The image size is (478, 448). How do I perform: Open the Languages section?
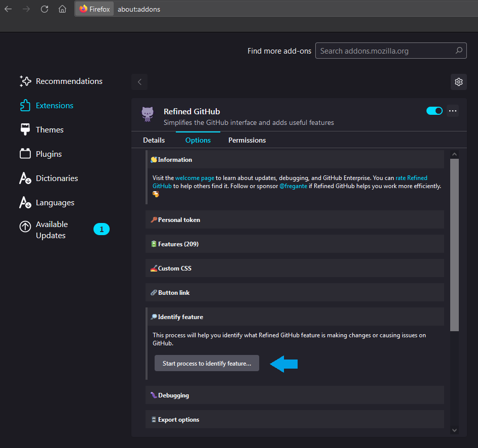pos(55,202)
